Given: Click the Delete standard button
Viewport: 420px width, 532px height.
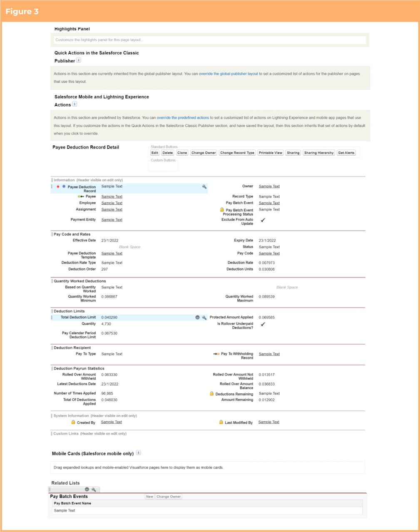Looking at the screenshot, I should point(168,153).
